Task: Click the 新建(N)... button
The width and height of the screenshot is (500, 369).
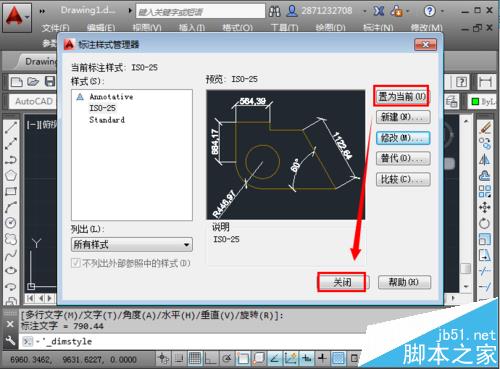Action: pos(403,117)
